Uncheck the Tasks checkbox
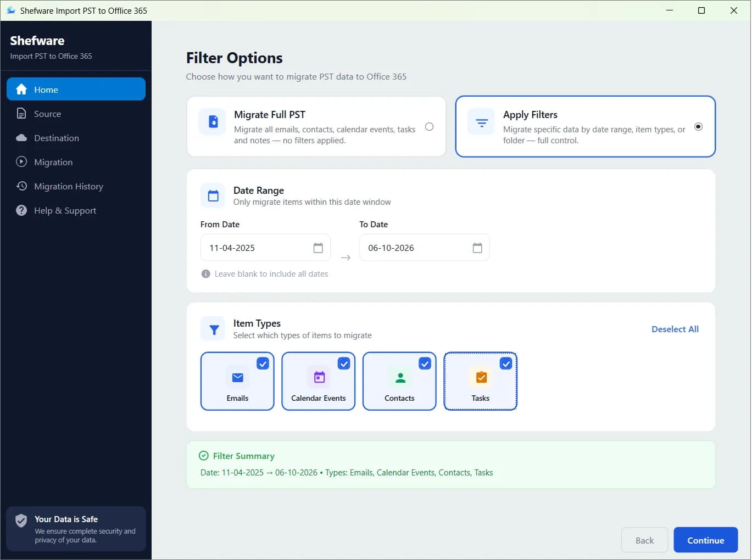This screenshot has height=560, width=752. [506, 363]
